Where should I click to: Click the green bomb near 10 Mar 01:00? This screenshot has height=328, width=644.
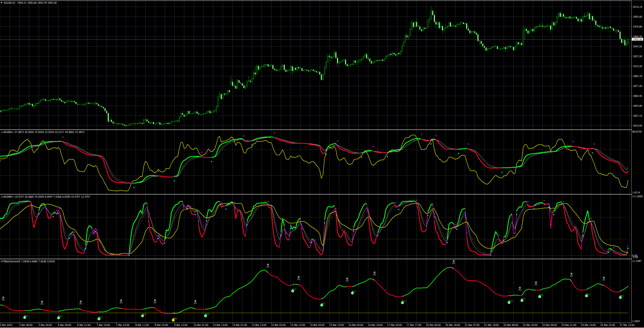pos(206,315)
